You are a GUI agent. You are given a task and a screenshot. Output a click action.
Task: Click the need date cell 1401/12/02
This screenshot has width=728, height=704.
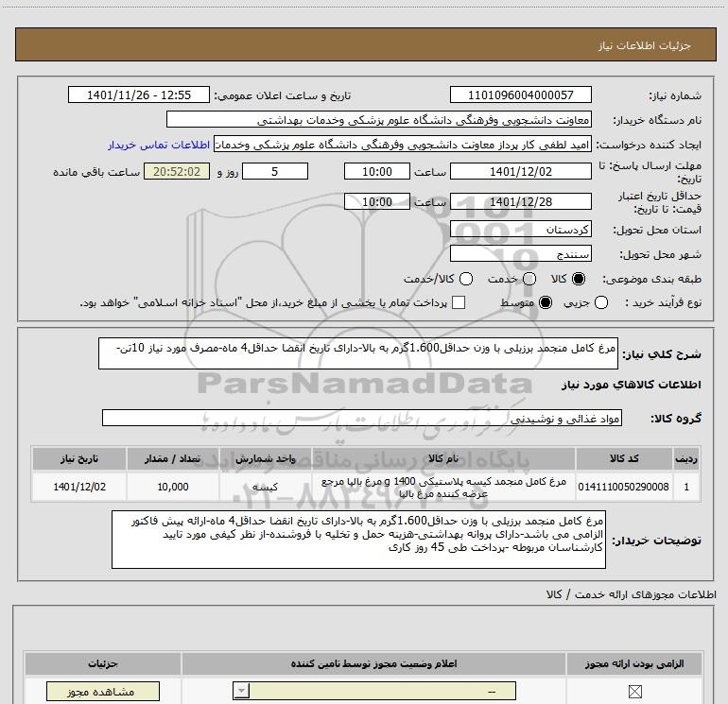click(x=79, y=487)
